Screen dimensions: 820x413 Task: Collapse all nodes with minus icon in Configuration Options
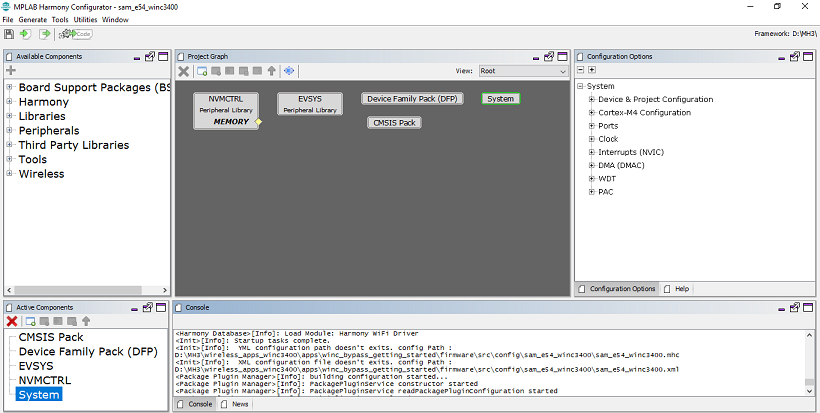coord(580,70)
